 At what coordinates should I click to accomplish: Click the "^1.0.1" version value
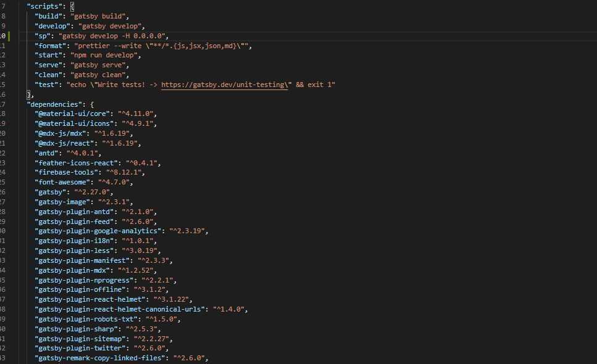[x=138, y=241]
